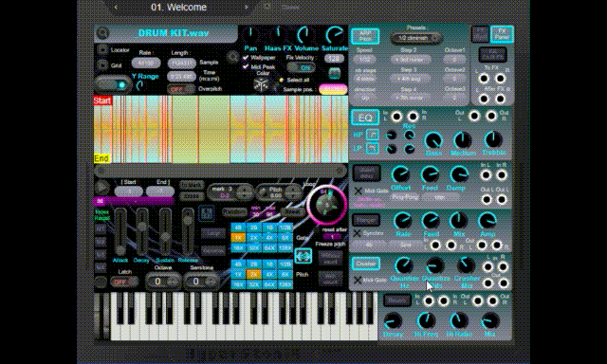Select the orange 2X Pitch cell
Screen dimensions: 607x364
point(253,274)
